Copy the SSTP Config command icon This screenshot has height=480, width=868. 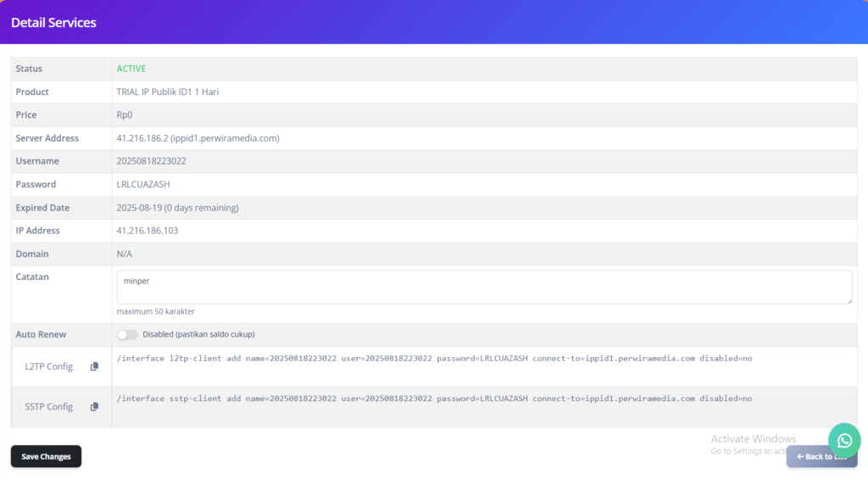pyautogui.click(x=94, y=407)
